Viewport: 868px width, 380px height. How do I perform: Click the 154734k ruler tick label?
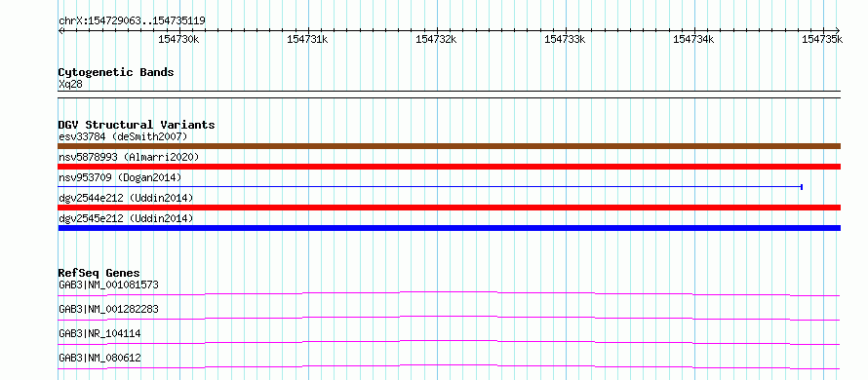(x=693, y=39)
